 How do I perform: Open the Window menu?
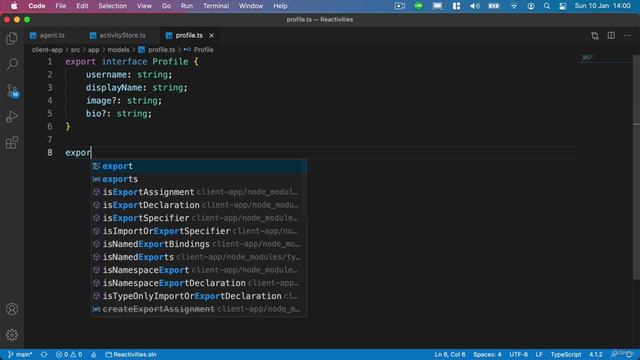point(251,6)
